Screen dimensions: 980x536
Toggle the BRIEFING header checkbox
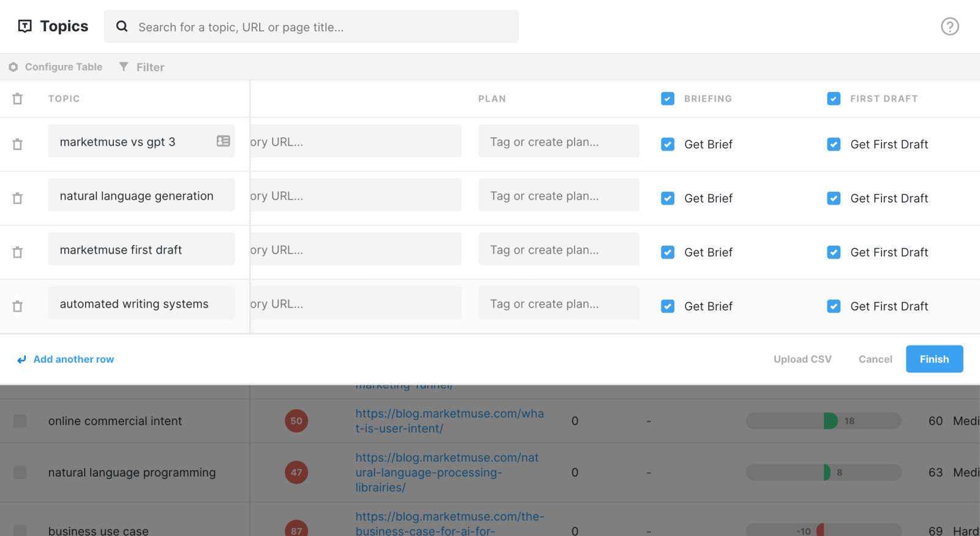coord(668,99)
